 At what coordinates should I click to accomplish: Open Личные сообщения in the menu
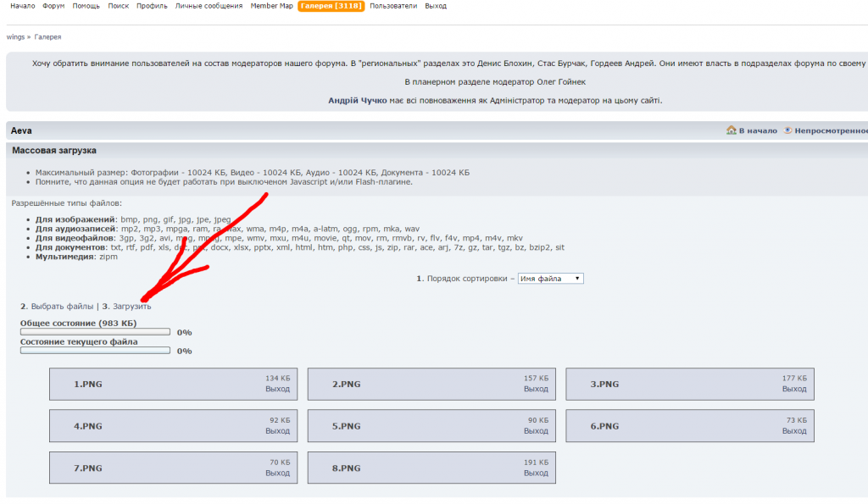(x=209, y=6)
